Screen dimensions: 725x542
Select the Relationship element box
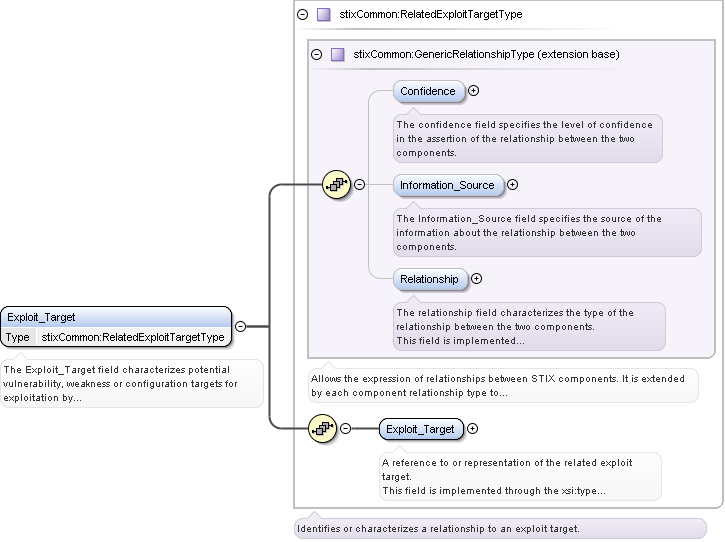(x=429, y=279)
